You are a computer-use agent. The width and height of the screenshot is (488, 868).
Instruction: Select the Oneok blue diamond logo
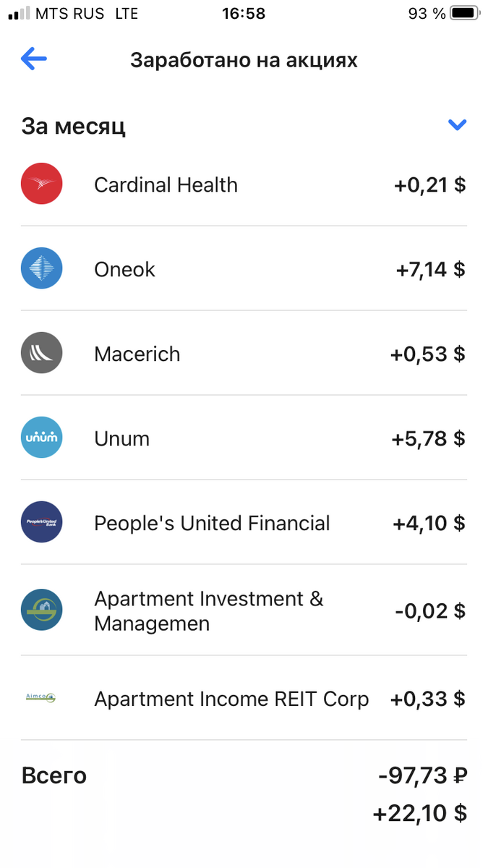pyautogui.click(x=42, y=269)
